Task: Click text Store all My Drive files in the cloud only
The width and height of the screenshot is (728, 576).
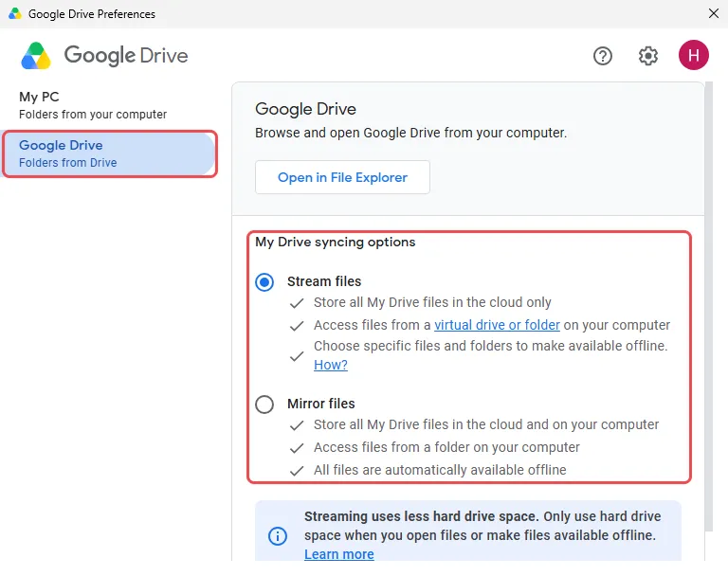Action: pos(432,302)
